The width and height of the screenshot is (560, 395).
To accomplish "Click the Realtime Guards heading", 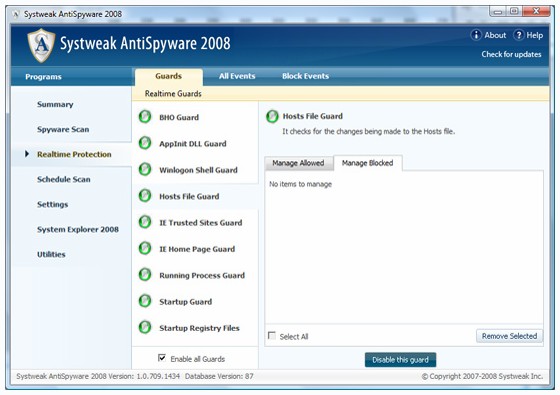I will tap(173, 94).
